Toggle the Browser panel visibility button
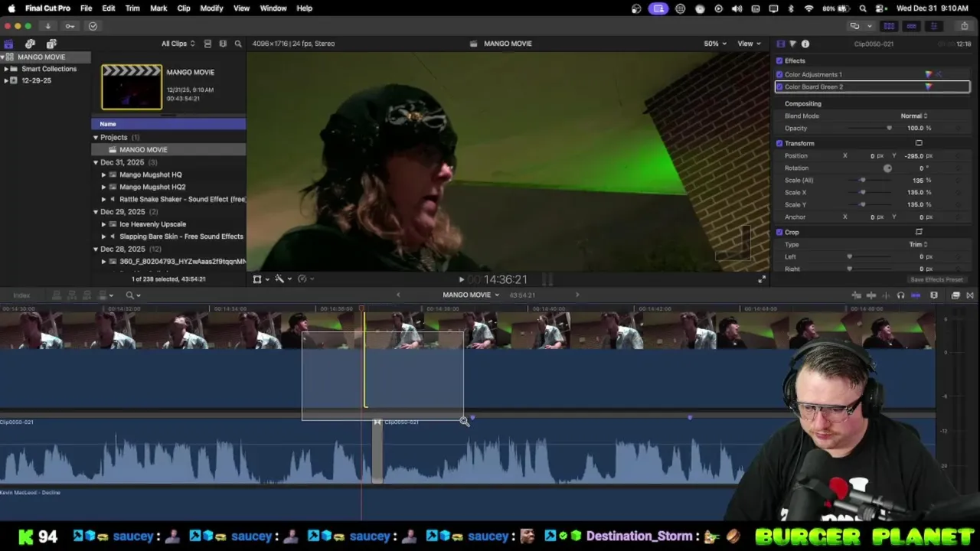This screenshot has width=980, height=551. point(889,26)
